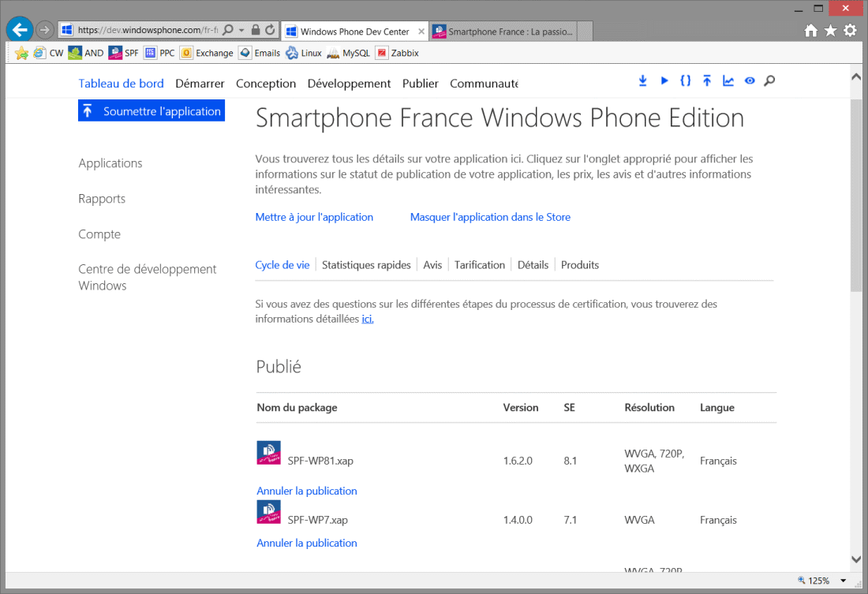Click the browser Forward arrow button
868x594 pixels.
tap(45, 30)
